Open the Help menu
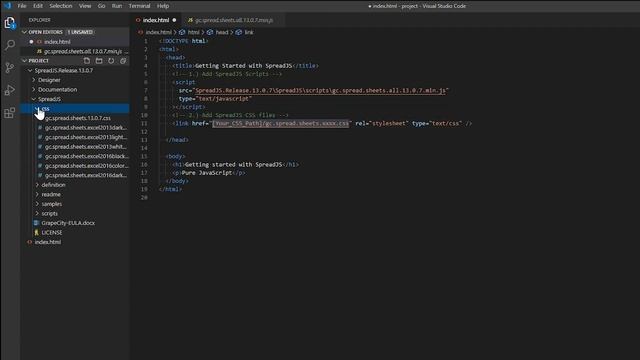This screenshot has width=640, height=360. coord(163,6)
